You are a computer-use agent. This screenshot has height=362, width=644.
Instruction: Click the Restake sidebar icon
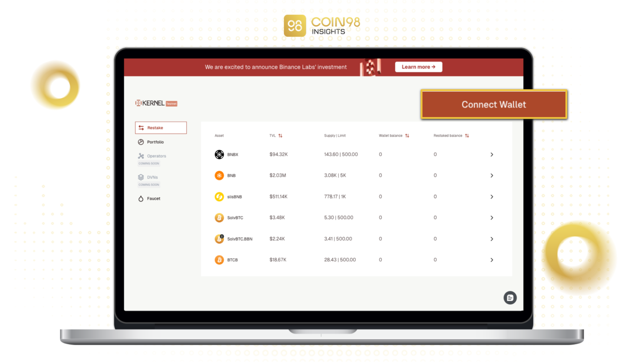[141, 128]
